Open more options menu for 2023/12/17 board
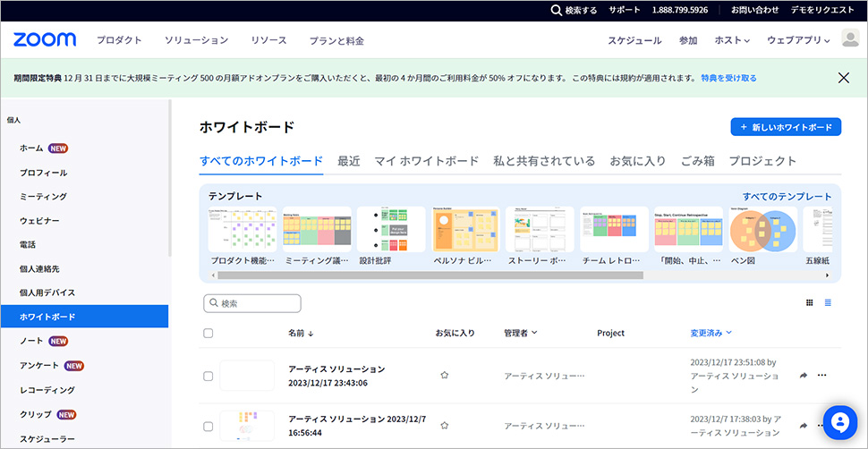Image resolution: width=868 pixels, height=449 pixels. coord(822,376)
